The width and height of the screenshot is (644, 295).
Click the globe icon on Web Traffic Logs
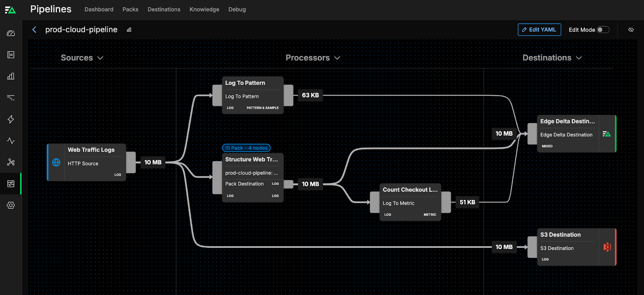click(56, 162)
